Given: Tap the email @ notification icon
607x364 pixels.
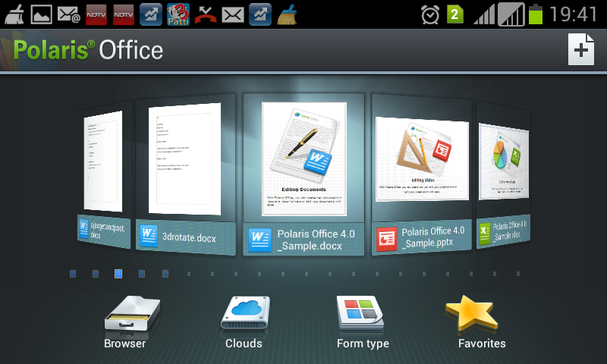Looking at the screenshot, I should (x=68, y=15).
